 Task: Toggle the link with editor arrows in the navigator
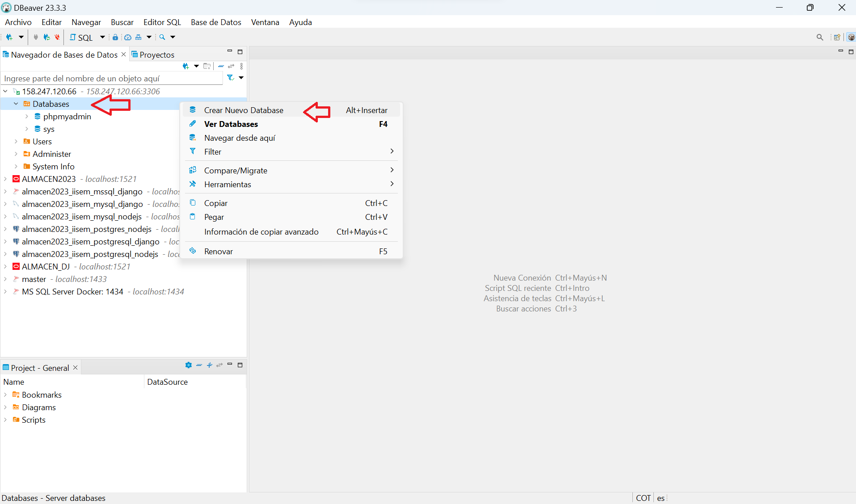pyautogui.click(x=231, y=67)
